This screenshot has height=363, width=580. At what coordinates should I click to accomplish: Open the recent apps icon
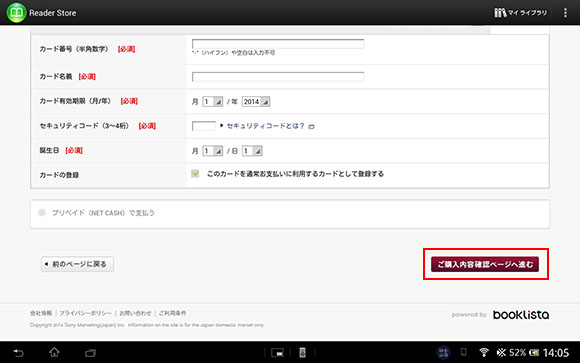[x=90, y=353]
